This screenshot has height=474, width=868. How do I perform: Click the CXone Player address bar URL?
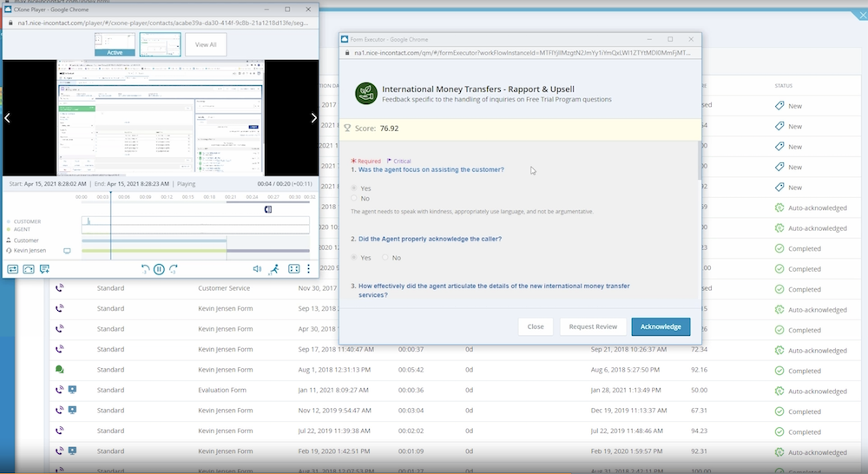coord(163,23)
